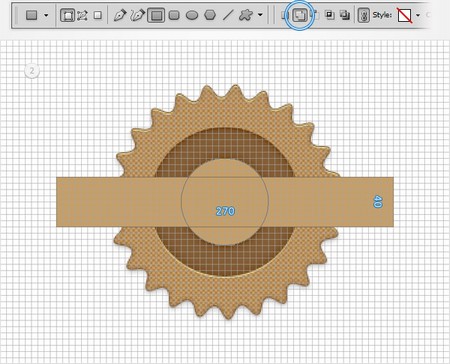Image resolution: width=450 pixels, height=364 pixels.
Task: Select the Line tool
Action: tap(228, 15)
